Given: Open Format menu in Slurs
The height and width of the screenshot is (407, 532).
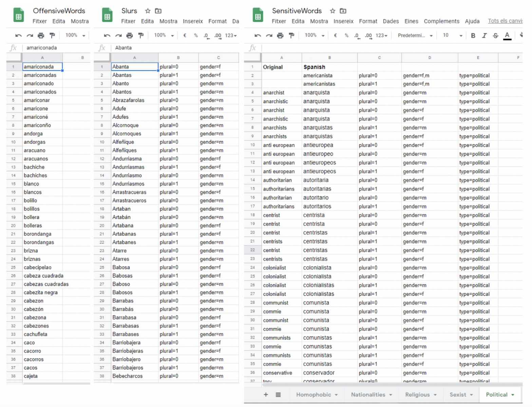Looking at the screenshot, I should tap(217, 21).
